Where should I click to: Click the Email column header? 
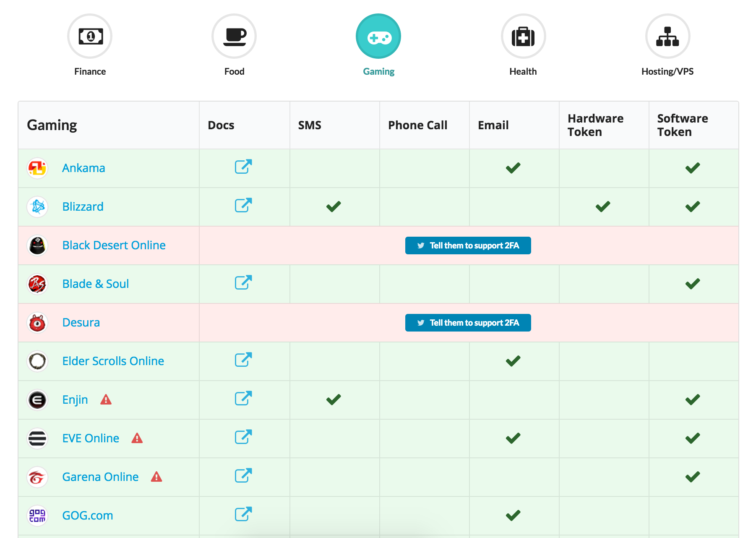493,125
